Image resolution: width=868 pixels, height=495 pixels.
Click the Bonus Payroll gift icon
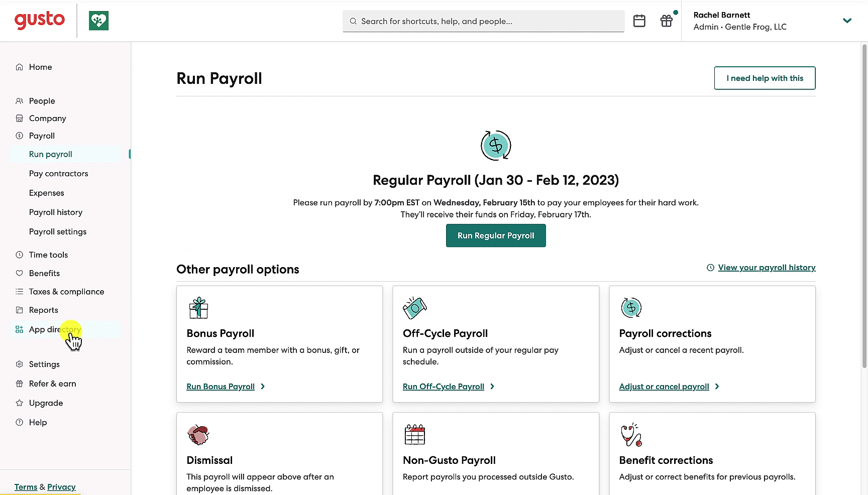click(x=198, y=308)
